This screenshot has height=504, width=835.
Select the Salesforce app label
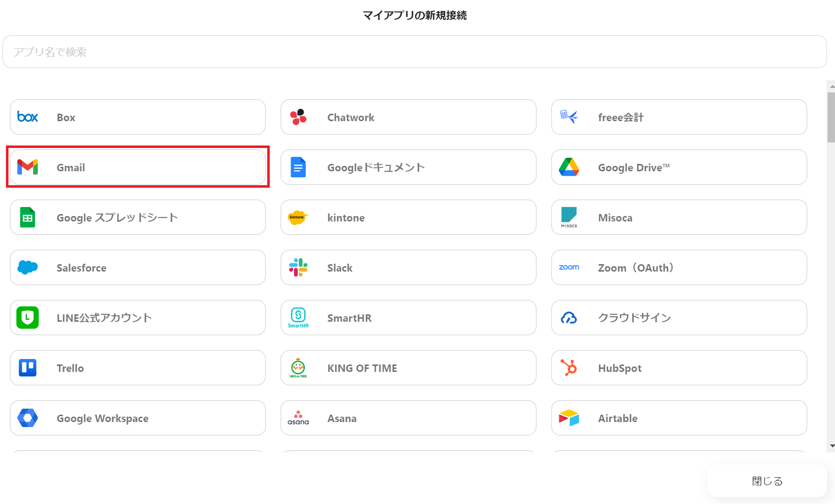click(81, 268)
